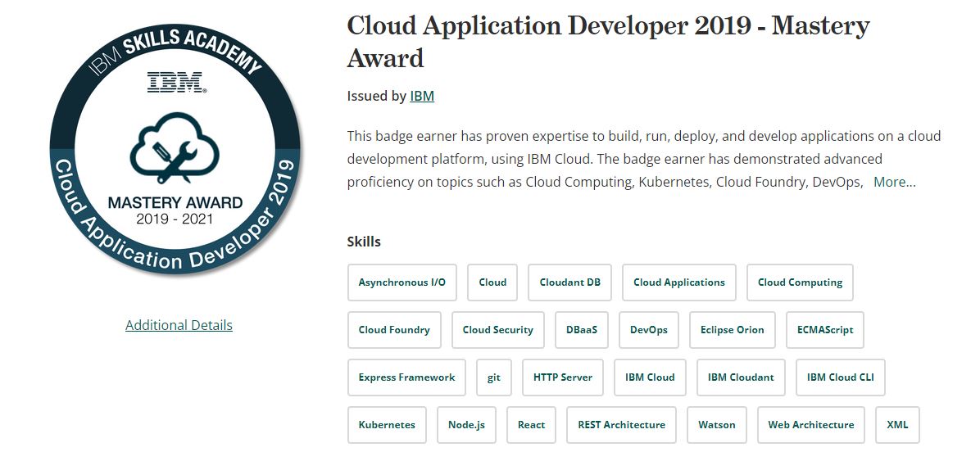This screenshot has height=461, width=980.
Task: Click the Cloud Application Developer 2019 title
Action: tap(608, 42)
